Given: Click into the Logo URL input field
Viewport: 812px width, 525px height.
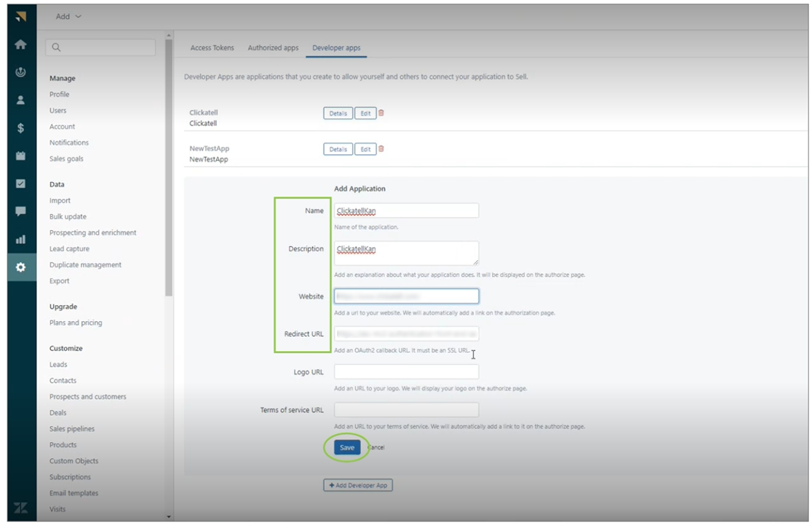Looking at the screenshot, I should pos(406,372).
